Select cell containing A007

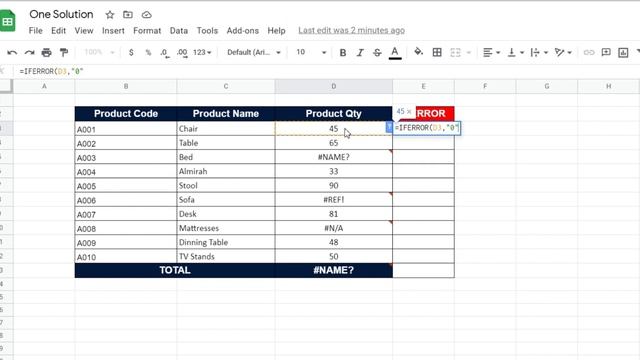[126, 214]
